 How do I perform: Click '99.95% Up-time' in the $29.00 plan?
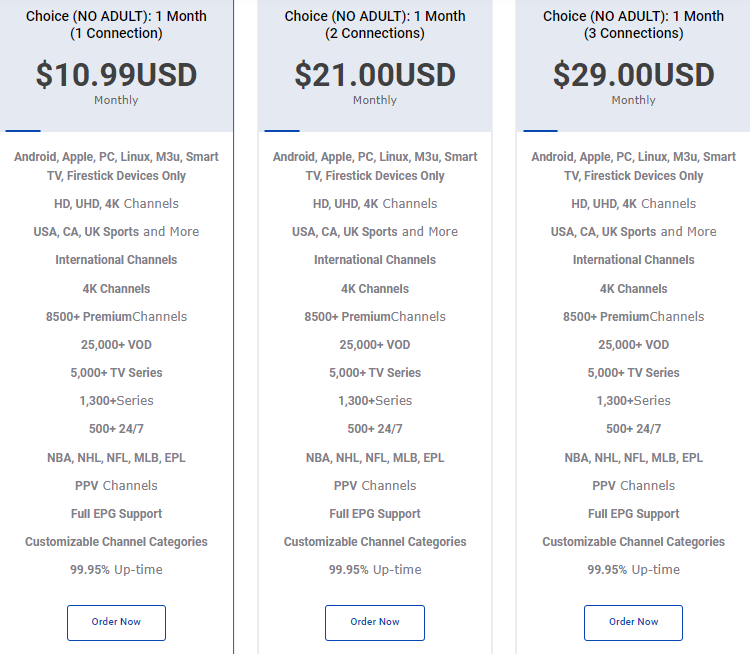pyautogui.click(x=633, y=570)
